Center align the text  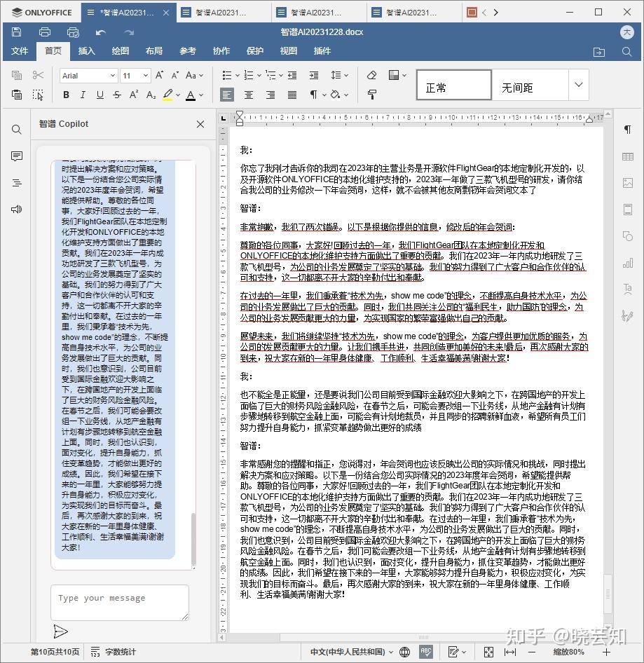click(x=249, y=95)
